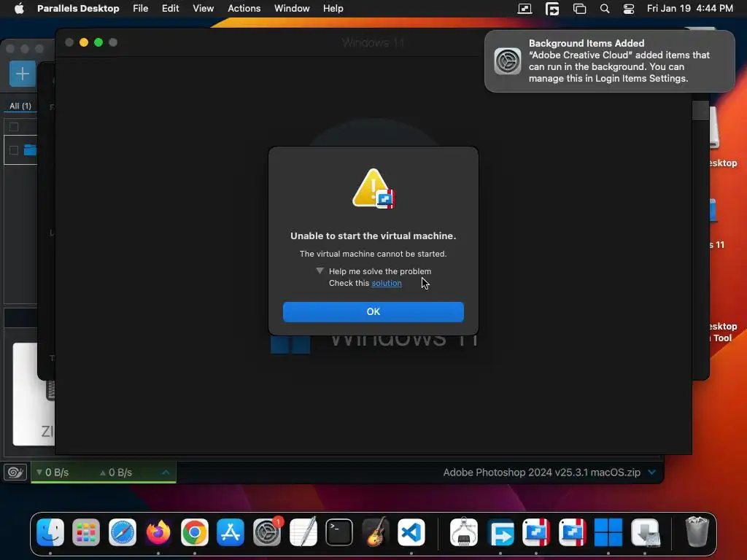
Task: Open second Parallels Desktop icon in Dock
Action: 572,532
